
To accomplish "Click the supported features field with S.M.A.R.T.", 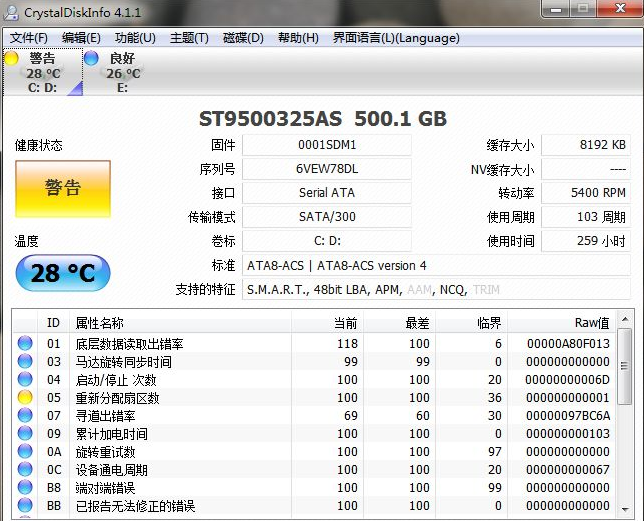I will click(x=436, y=289).
